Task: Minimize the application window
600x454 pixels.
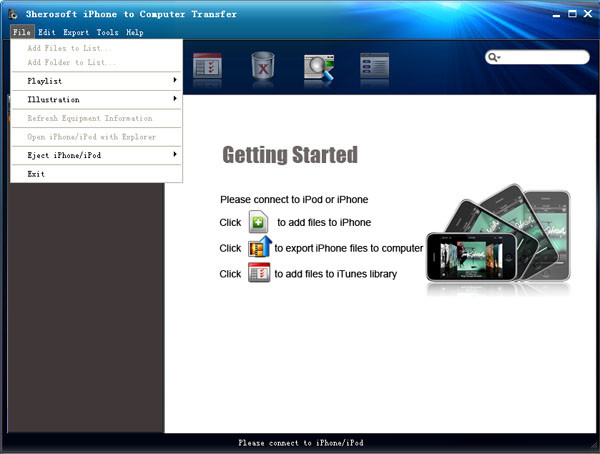Action: pyautogui.click(x=556, y=15)
